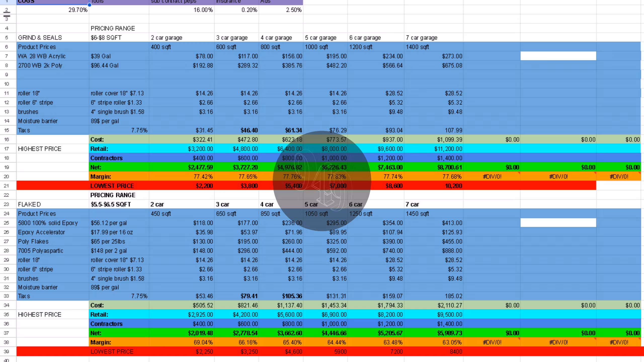644x362 pixels.
Task: Select the 0.20% insurance cell
Action: [236, 10]
